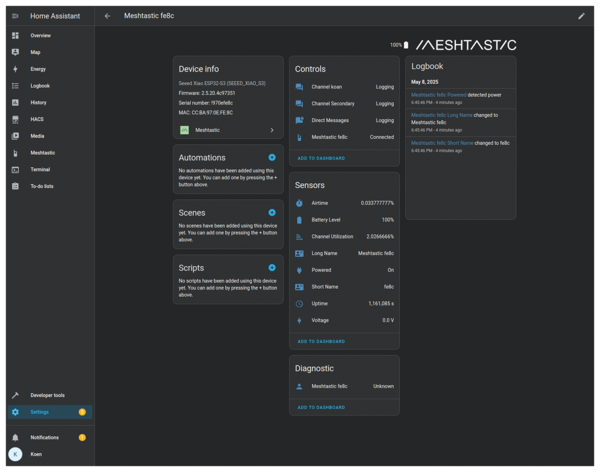Click the back arrow in header
The width and height of the screenshot is (600, 472).
[x=108, y=16]
